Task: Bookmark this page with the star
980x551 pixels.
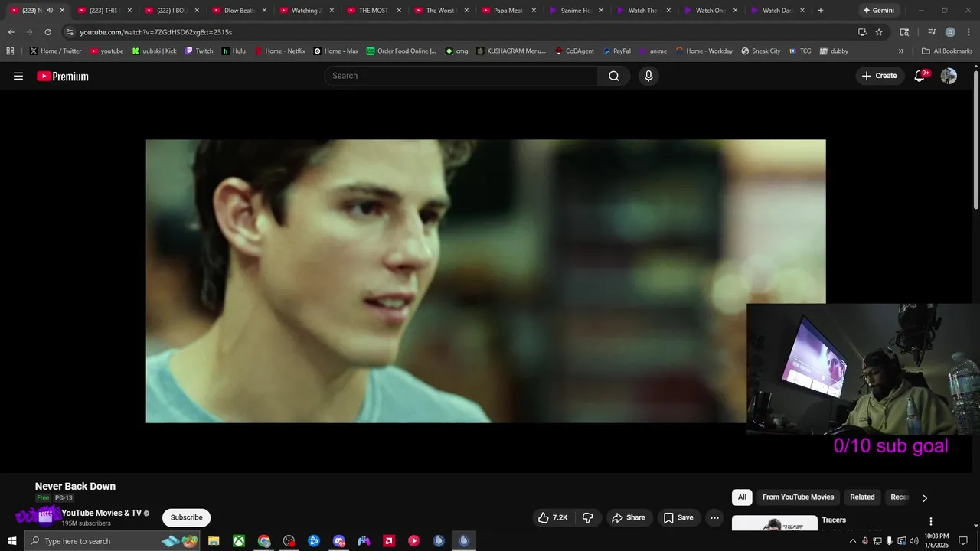Action: (879, 32)
